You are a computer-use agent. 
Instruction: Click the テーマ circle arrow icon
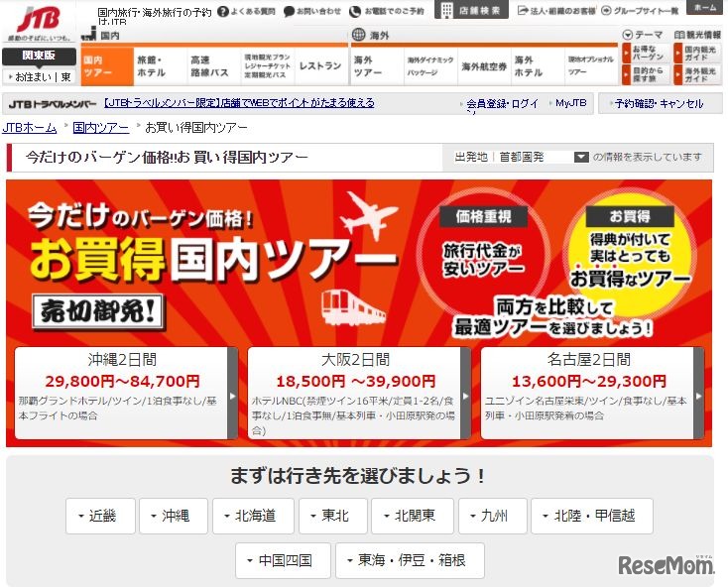point(627,35)
